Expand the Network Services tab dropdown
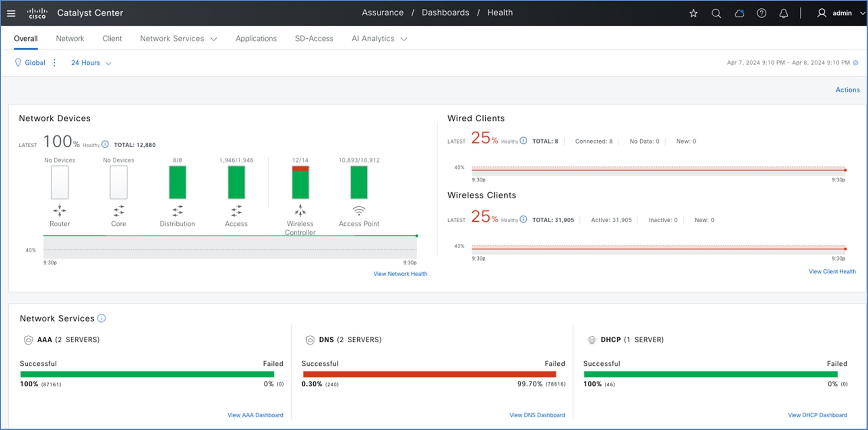Image resolution: width=868 pixels, height=430 pixels. point(214,39)
